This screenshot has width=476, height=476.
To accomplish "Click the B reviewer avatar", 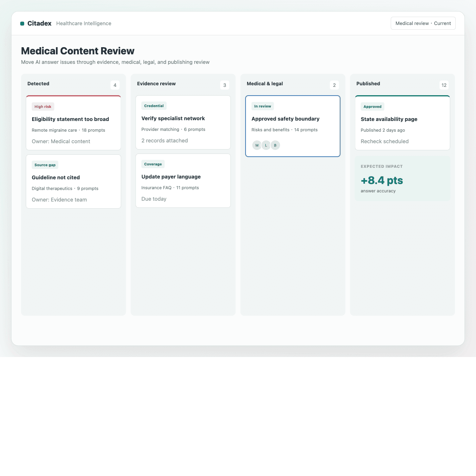I will tap(275, 145).
